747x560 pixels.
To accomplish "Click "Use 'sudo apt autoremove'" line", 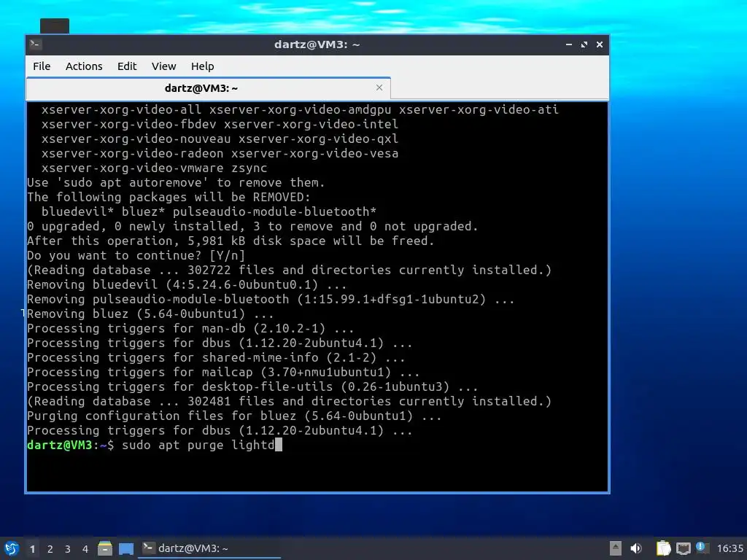I will coord(176,183).
